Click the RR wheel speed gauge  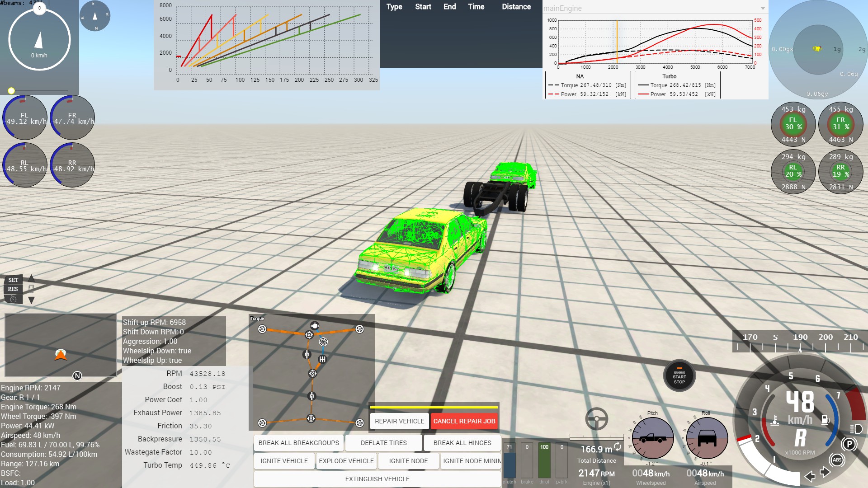[x=72, y=165]
